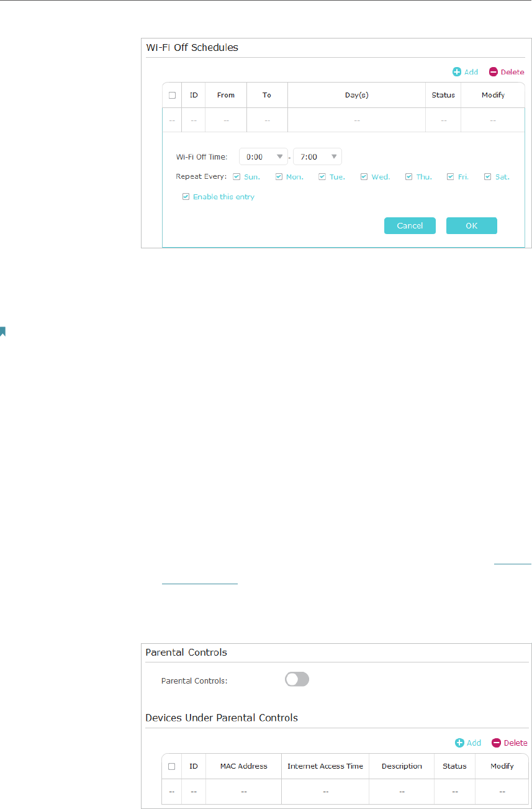Tick select-all checkbox in Wi-Fi Off Schedules table header

point(172,95)
